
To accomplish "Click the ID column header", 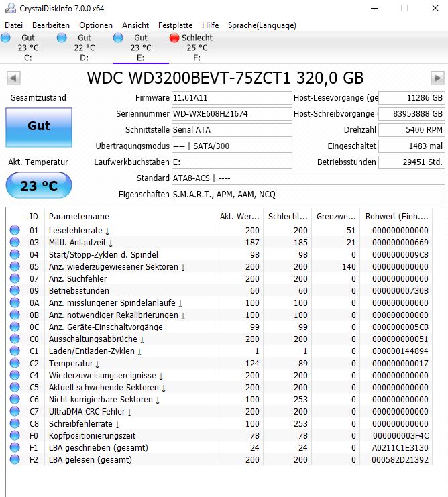I will pos(34,217).
